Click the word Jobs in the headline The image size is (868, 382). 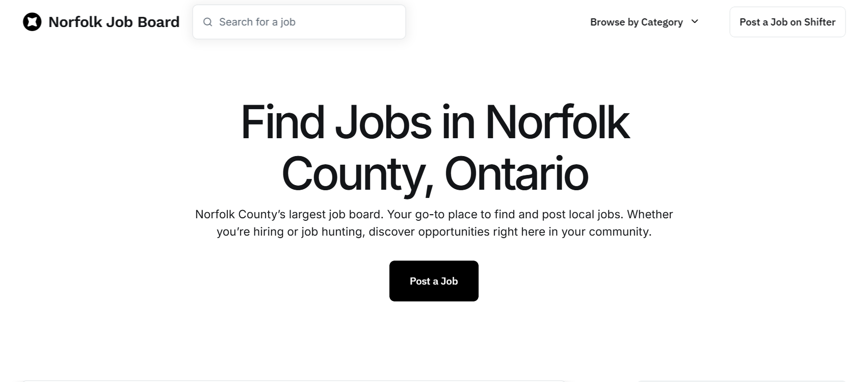click(x=383, y=122)
